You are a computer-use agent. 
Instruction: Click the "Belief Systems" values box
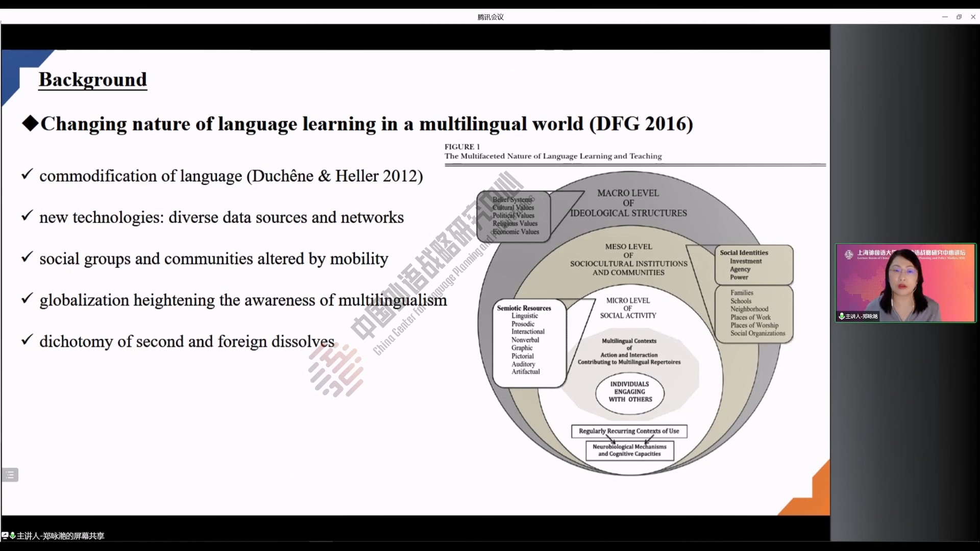click(514, 216)
